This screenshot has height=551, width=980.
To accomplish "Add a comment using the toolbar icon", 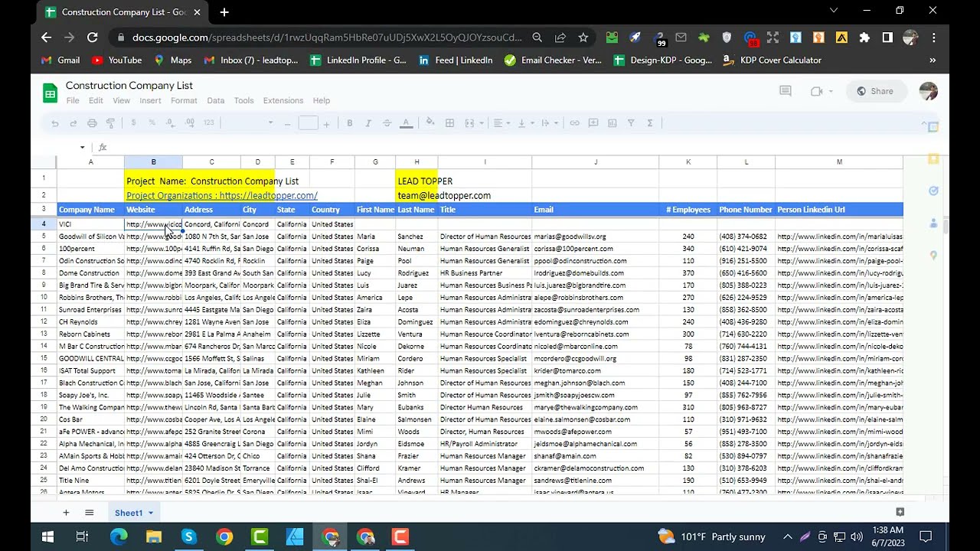I will [x=593, y=123].
